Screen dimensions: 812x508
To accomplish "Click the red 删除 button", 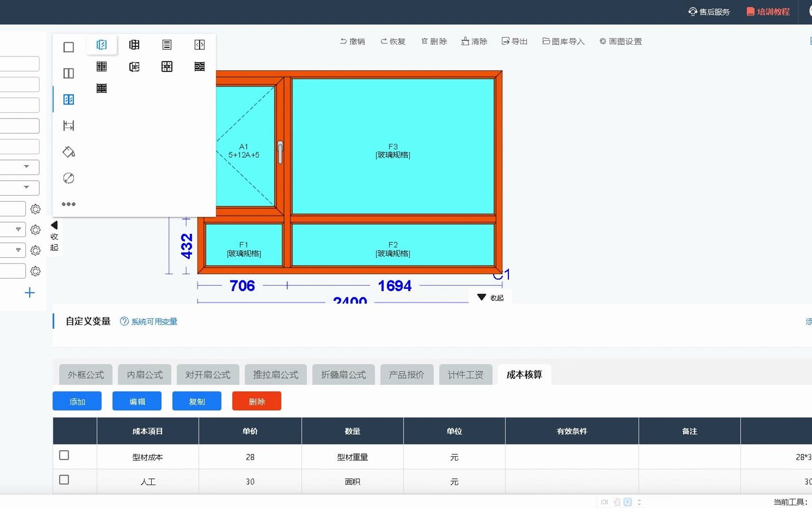I will [x=257, y=401].
